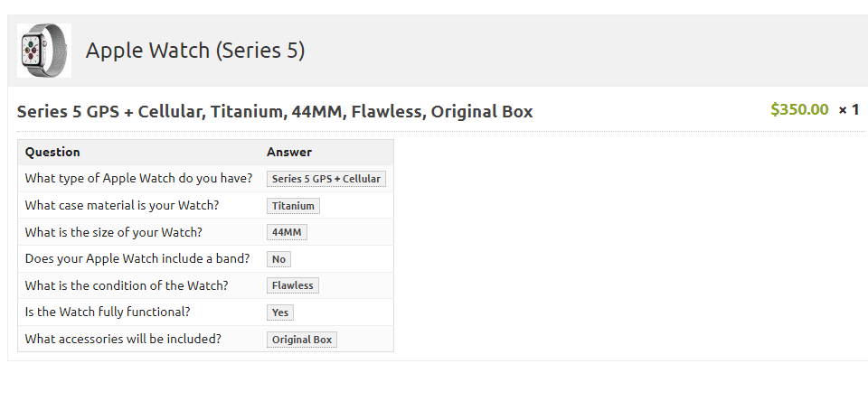Click the size of your Watch question
The width and height of the screenshot is (868, 401).
[x=113, y=232]
